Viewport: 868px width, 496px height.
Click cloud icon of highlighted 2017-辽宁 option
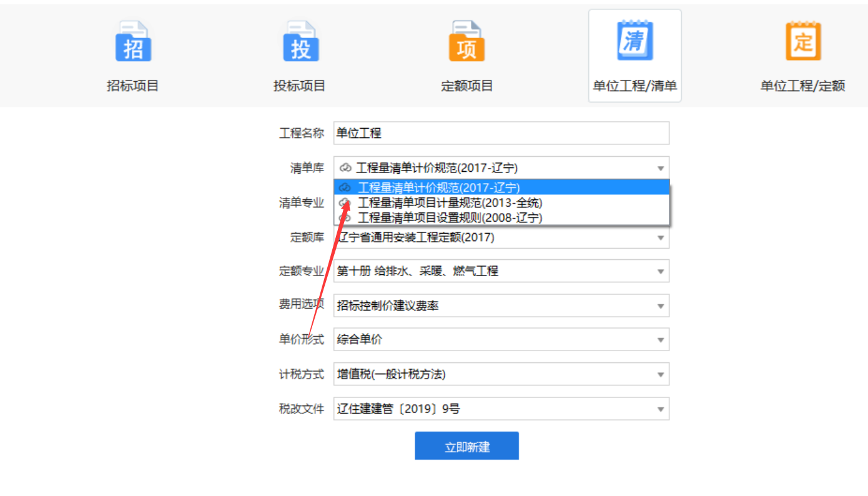pos(344,187)
